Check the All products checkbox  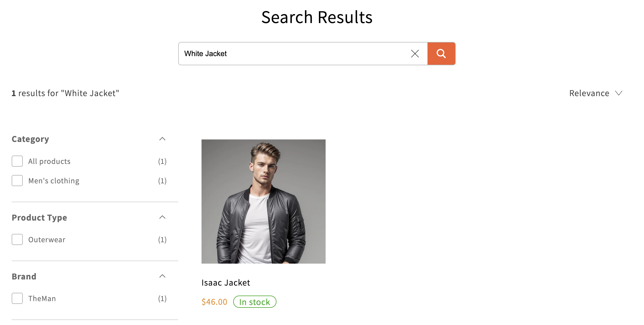[x=17, y=161]
